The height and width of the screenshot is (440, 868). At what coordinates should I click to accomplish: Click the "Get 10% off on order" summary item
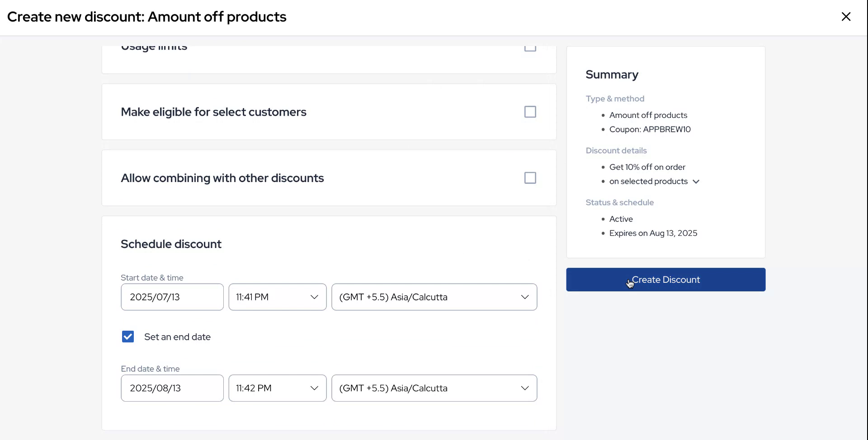click(647, 167)
